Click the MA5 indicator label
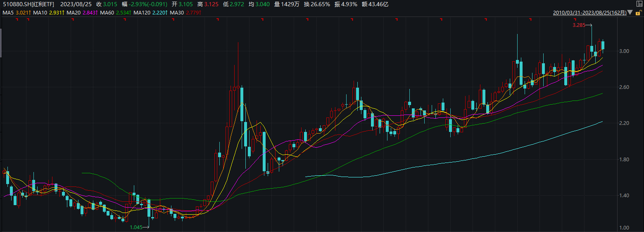Image resolution: width=644 pixels, height=232 pixels. 8,13
